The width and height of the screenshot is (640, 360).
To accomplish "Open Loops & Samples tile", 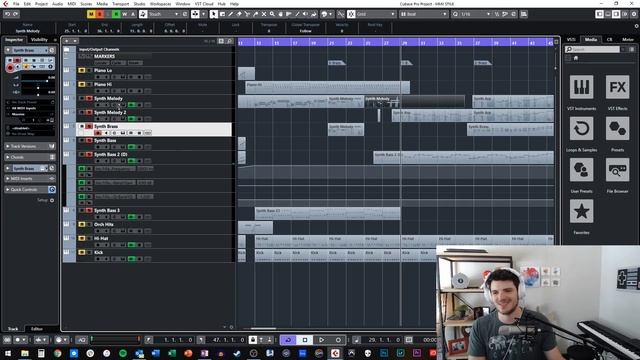I will coord(581,129).
